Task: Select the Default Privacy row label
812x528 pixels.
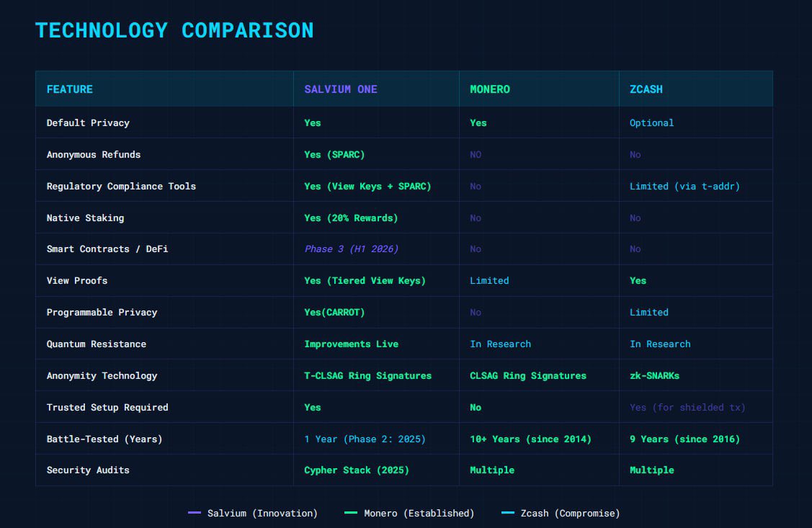Action: coord(88,122)
